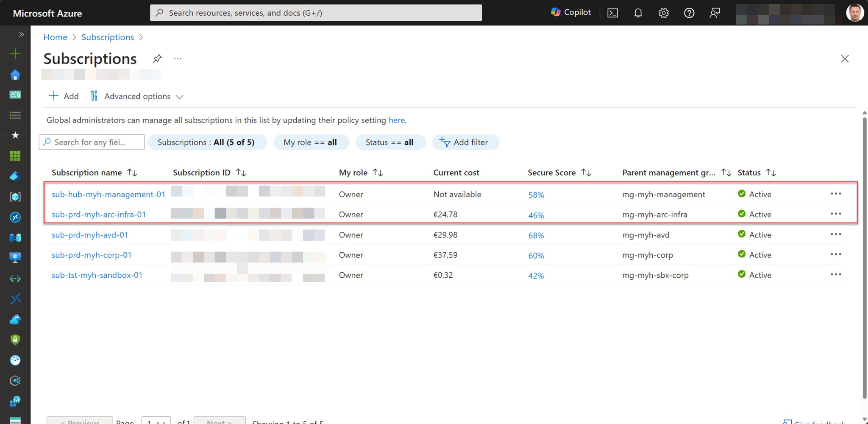Open Microsoft Defender shield icon in sidebar

[15, 339]
